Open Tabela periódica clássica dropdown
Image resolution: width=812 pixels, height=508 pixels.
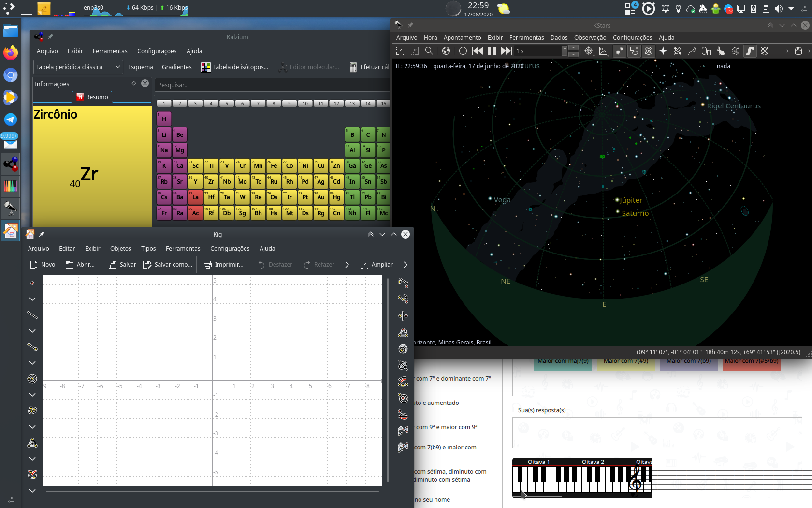pos(78,67)
